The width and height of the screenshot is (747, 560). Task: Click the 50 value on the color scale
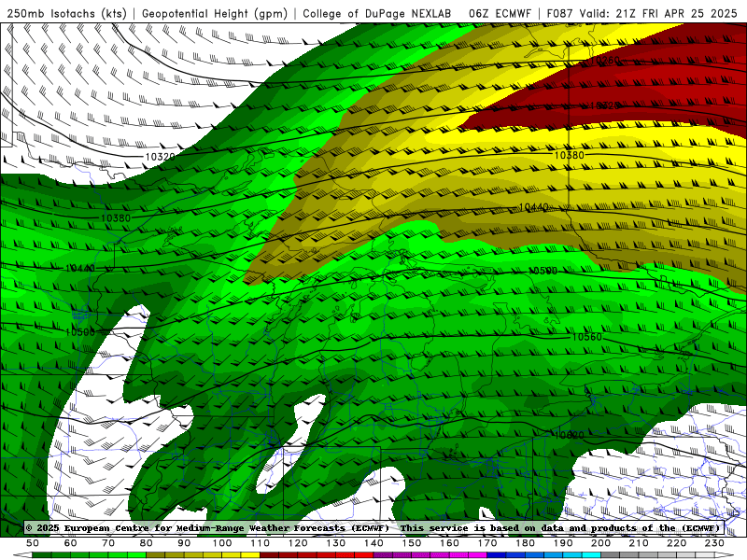(33, 543)
